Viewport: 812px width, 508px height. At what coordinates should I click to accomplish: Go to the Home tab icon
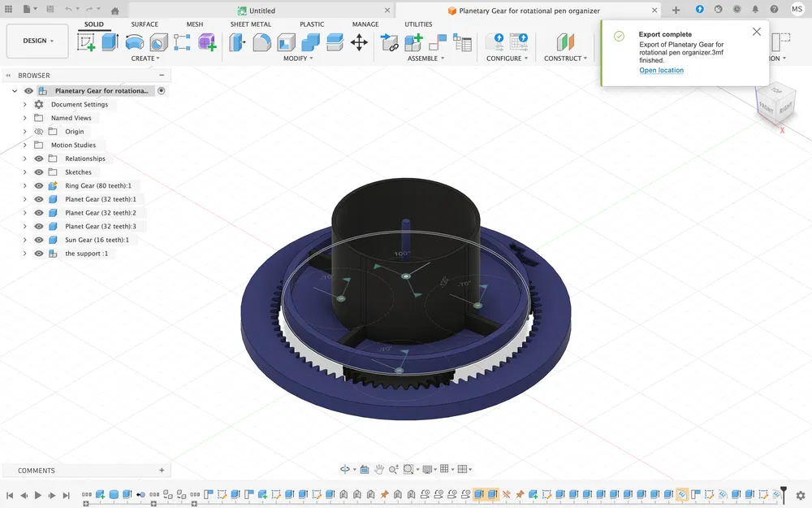click(115, 11)
